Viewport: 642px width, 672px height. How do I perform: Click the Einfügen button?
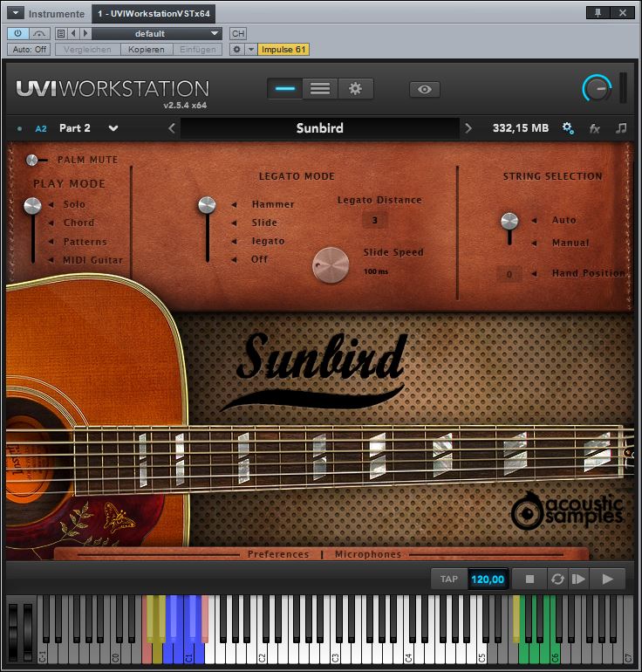(x=197, y=49)
